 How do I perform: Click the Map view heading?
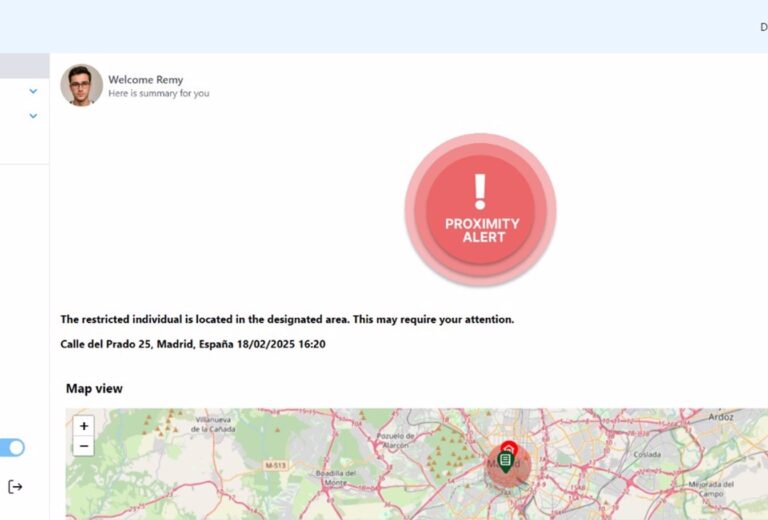(94, 388)
